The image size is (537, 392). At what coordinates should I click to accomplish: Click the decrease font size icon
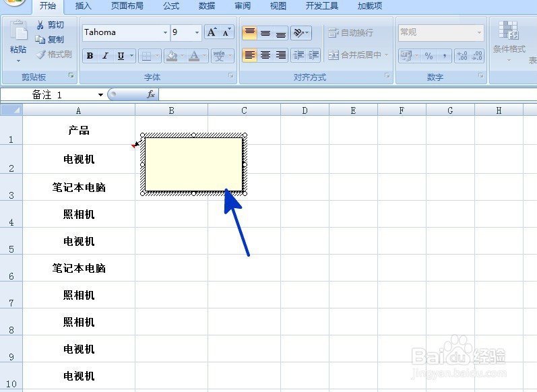pos(226,32)
